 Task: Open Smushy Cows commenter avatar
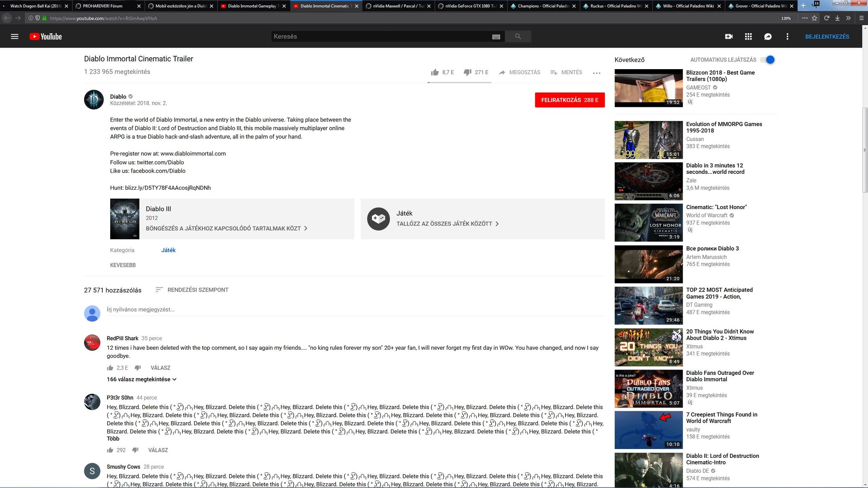(92, 471)
